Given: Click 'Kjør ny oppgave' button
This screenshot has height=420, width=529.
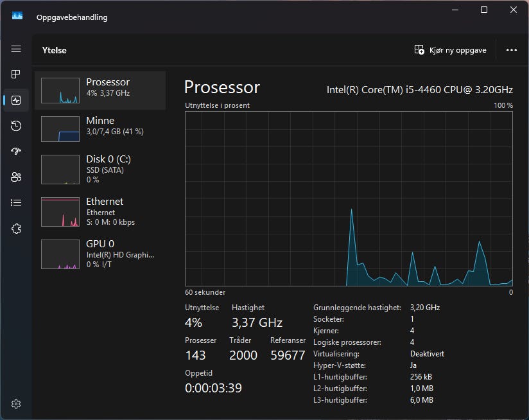Looking at the screenshot, I should [451, 50].
